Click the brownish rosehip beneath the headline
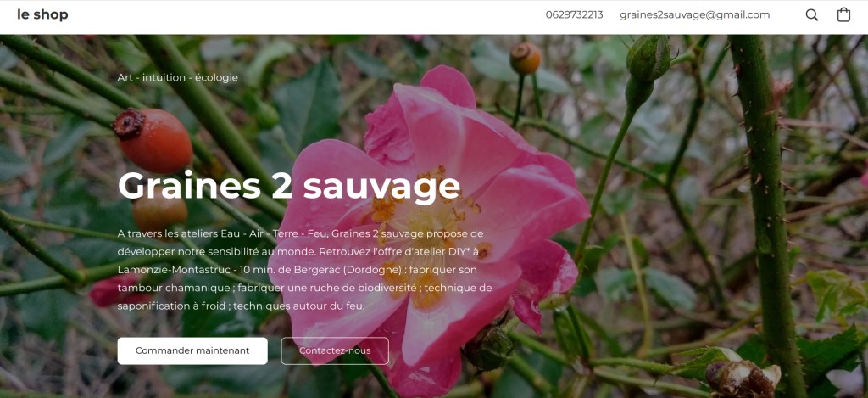Viewport: 868px width, 398px height. (x=160, y=213)
